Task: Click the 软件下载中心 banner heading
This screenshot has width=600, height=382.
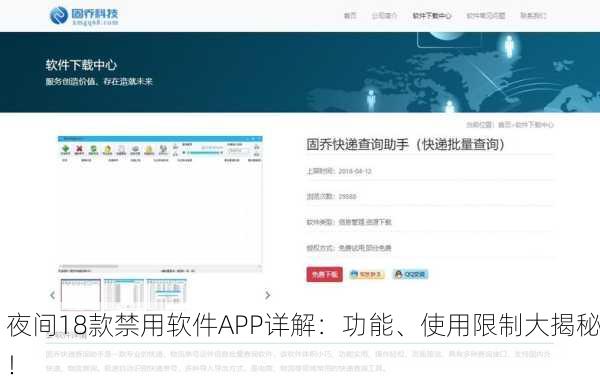Action: pyautogui.click(x=81, y=65)
